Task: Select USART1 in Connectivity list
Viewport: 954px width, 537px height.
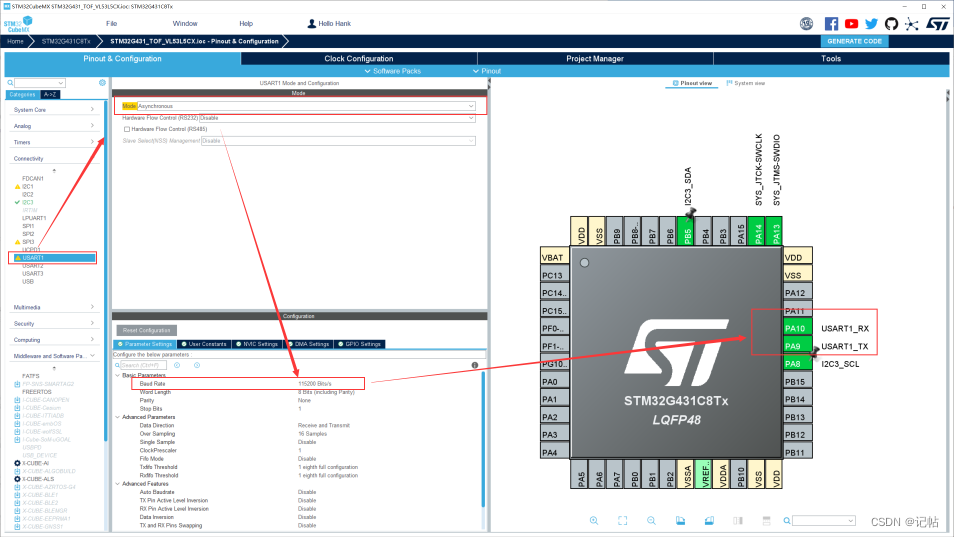Action: (53, 258)
